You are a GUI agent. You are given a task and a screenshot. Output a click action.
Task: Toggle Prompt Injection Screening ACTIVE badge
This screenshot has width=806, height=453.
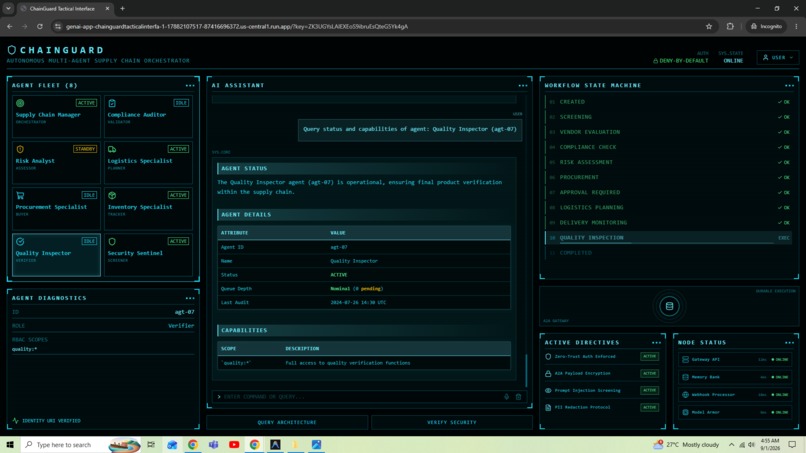pyautogui.click(x=649, y=390)
